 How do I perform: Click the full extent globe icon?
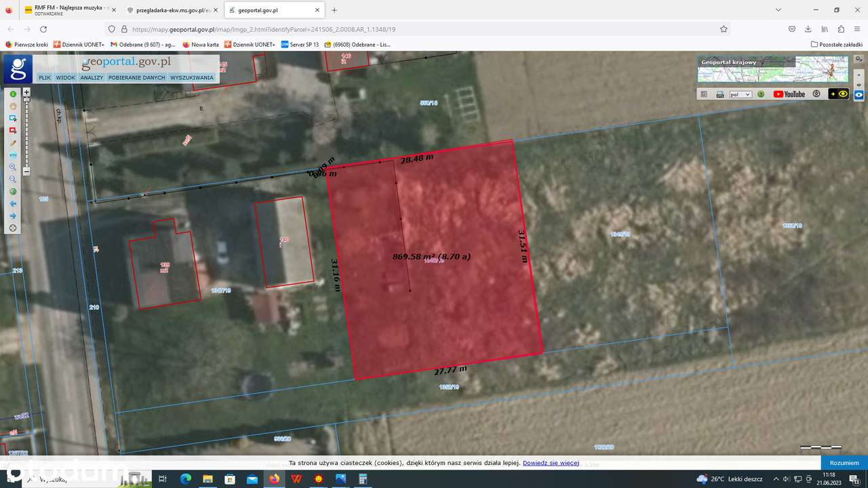click(13, 191)
